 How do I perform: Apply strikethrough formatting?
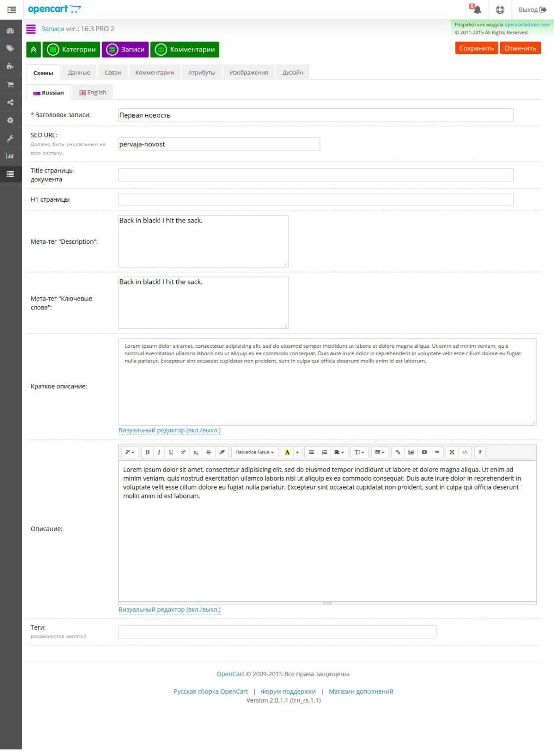[x=208, y=452]
